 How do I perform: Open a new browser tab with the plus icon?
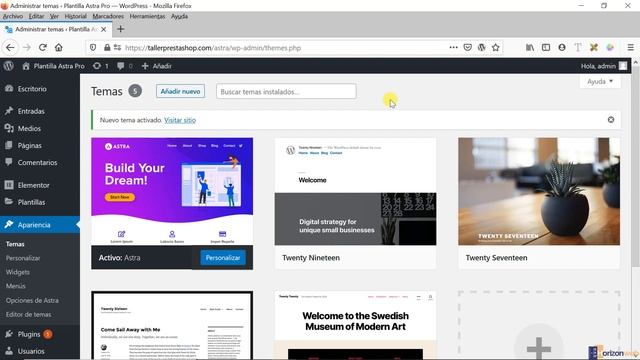[120, 29]
